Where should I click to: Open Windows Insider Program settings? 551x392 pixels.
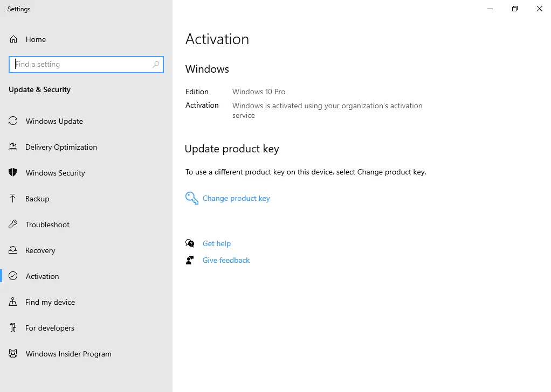click(86, 354)
